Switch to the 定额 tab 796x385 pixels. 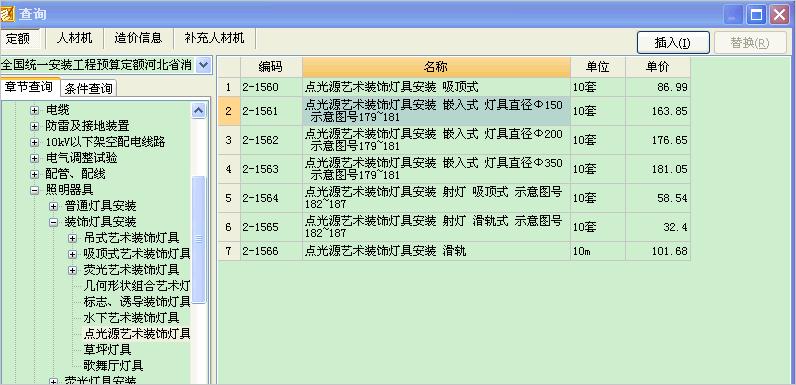(18, 39)
